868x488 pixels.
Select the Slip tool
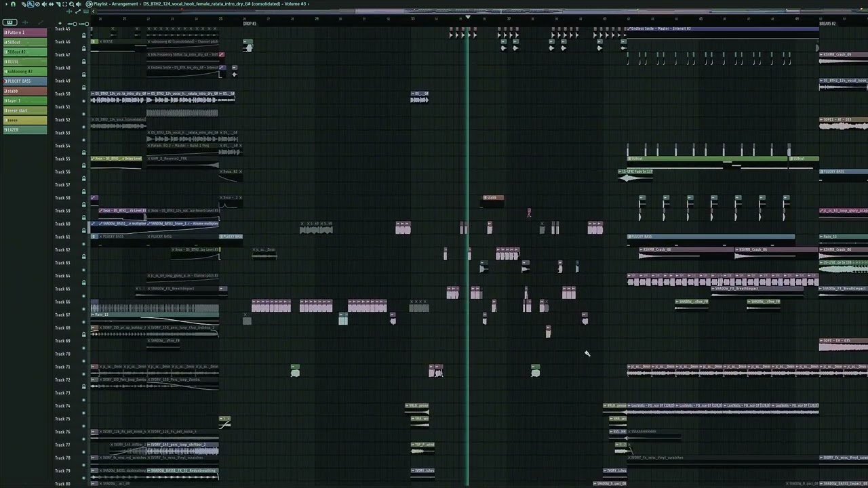51,4
